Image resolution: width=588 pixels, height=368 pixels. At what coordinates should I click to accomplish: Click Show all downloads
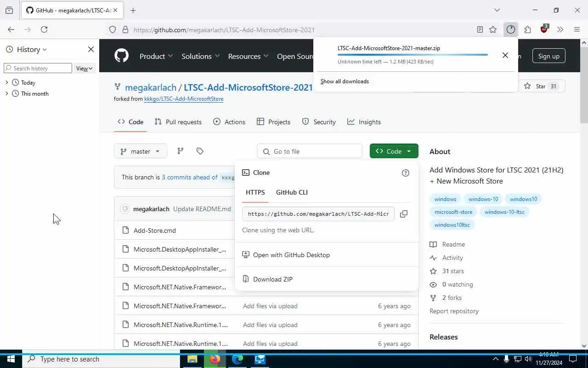(x=345, y=81)
